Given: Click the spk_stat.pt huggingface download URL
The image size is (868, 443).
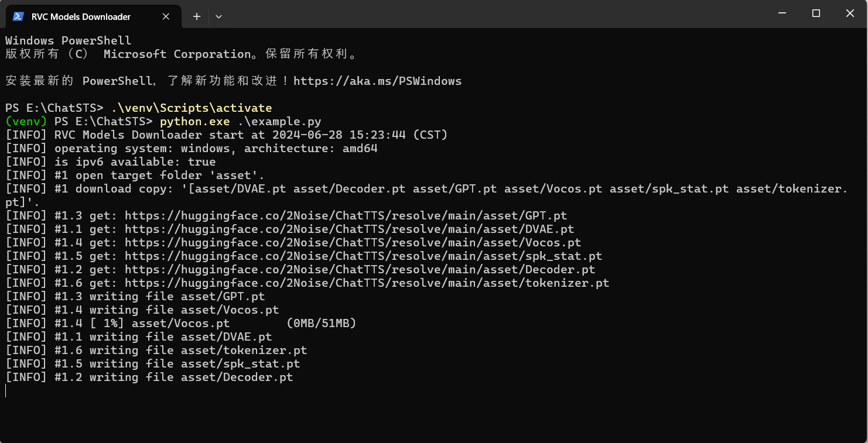Looking at the screenshot, I should [363, 256].
